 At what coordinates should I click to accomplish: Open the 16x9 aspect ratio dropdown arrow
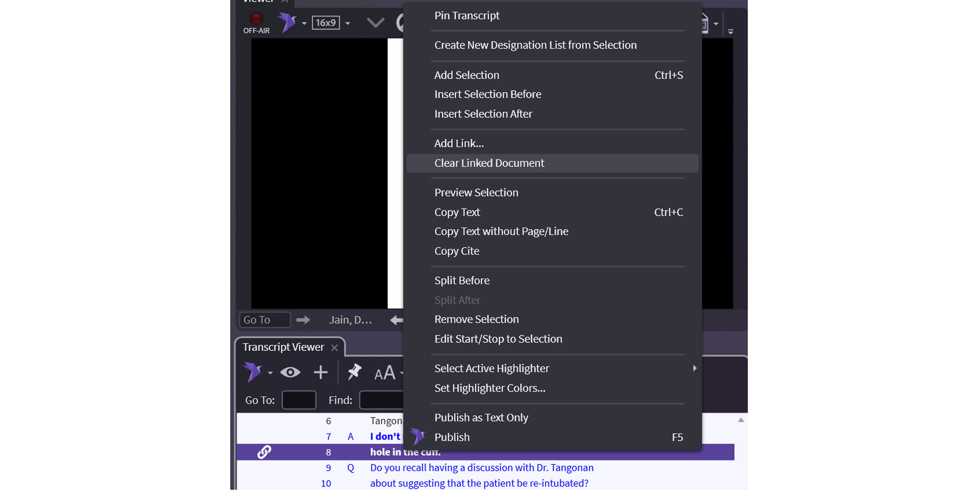tap(347, 23)
